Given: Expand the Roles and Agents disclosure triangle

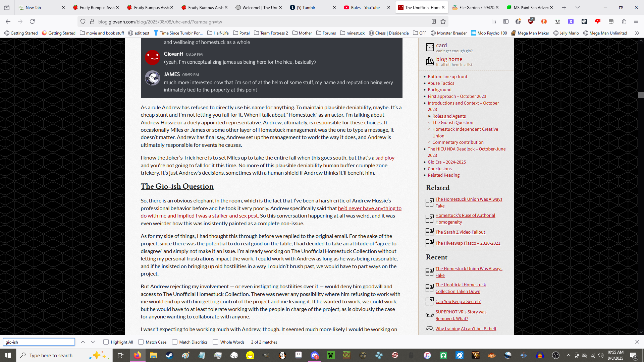Looking at the screenshot, I should point(429,116).
